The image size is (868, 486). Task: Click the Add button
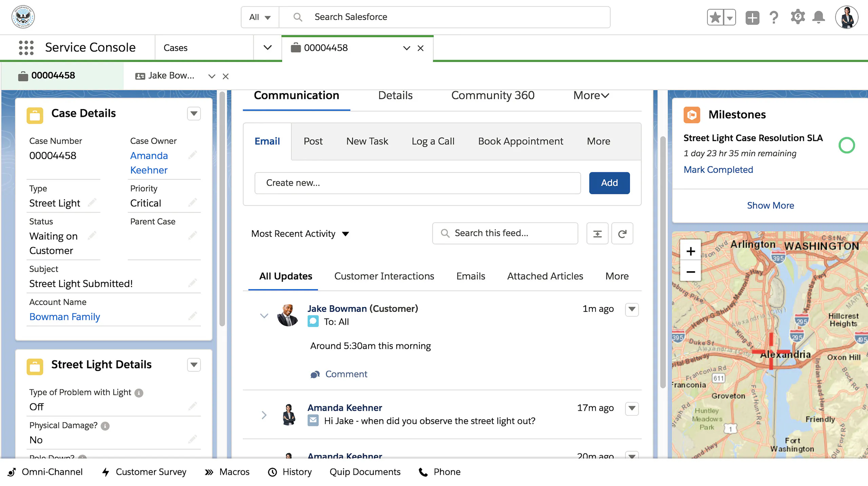click(609, 183)
